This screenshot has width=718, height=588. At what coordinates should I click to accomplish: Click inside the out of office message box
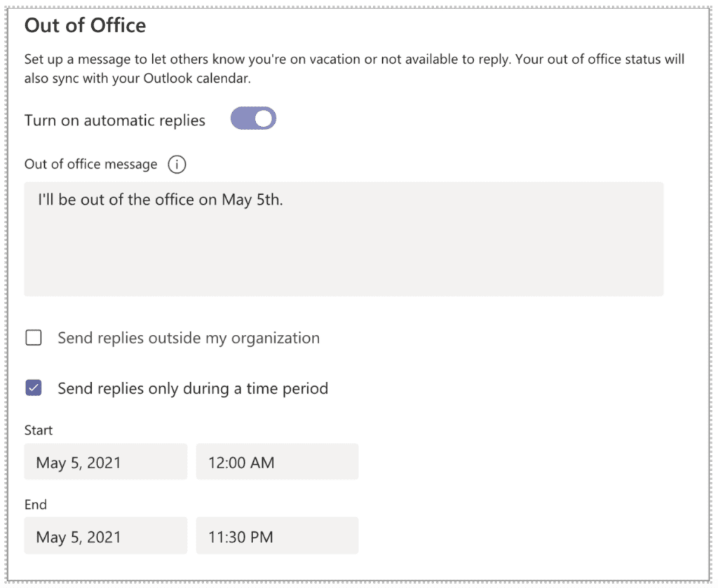(344, 238)
